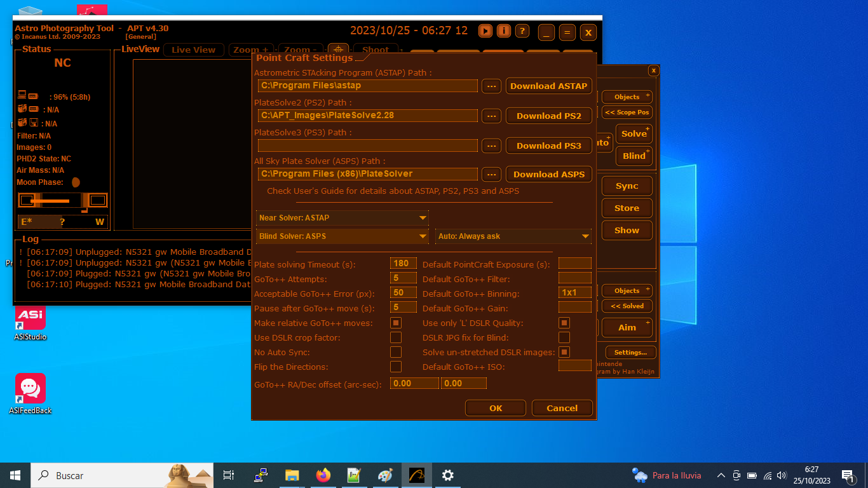Show hidden system tray icons
Viewport: 868px width, 488px height.
pyautogui.click(x=721, y=475)
